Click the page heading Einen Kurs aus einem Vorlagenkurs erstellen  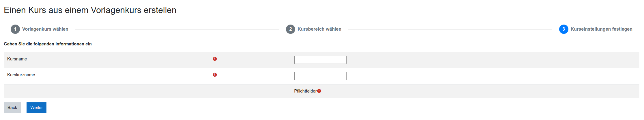coord(90,10)
